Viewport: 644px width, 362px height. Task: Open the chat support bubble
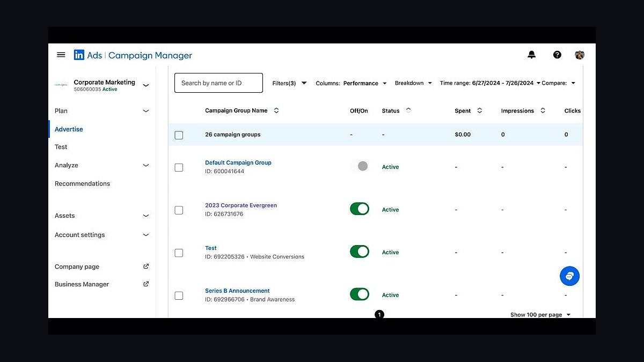569,276
